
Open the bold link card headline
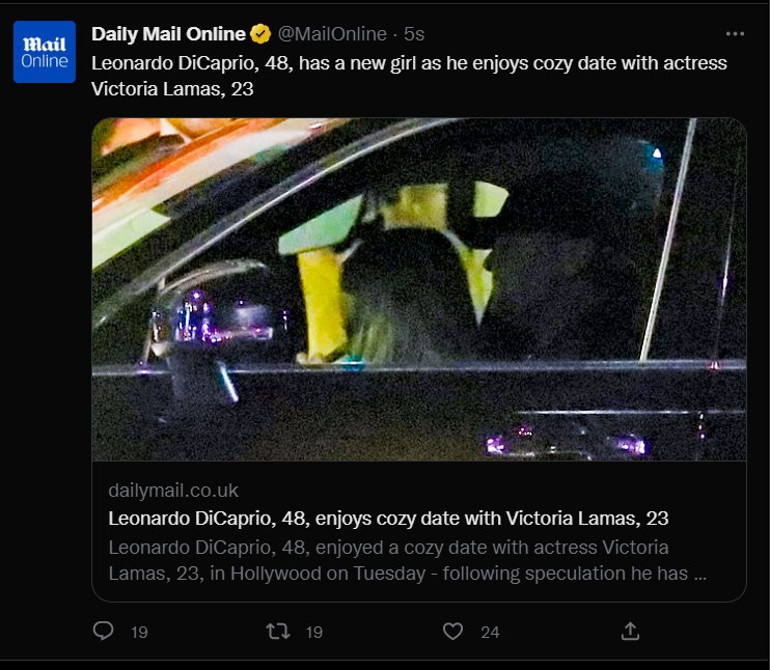tap(388, 518)
